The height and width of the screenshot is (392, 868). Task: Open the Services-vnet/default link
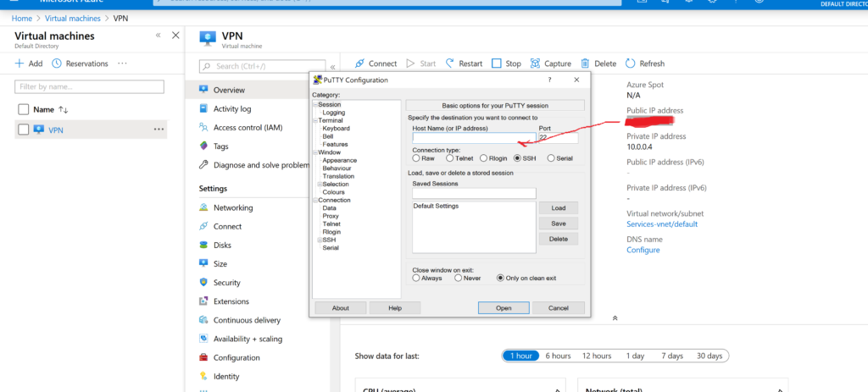662,224
